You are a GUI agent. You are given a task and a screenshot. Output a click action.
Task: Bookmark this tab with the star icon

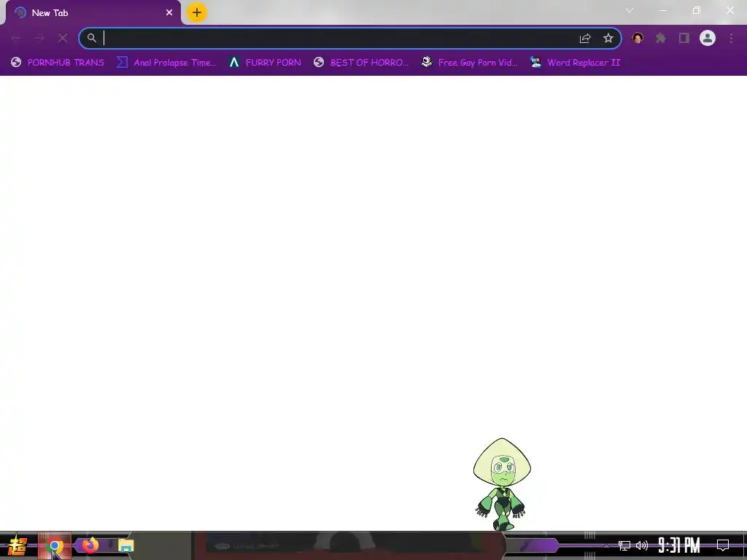[x=608, y=38]
